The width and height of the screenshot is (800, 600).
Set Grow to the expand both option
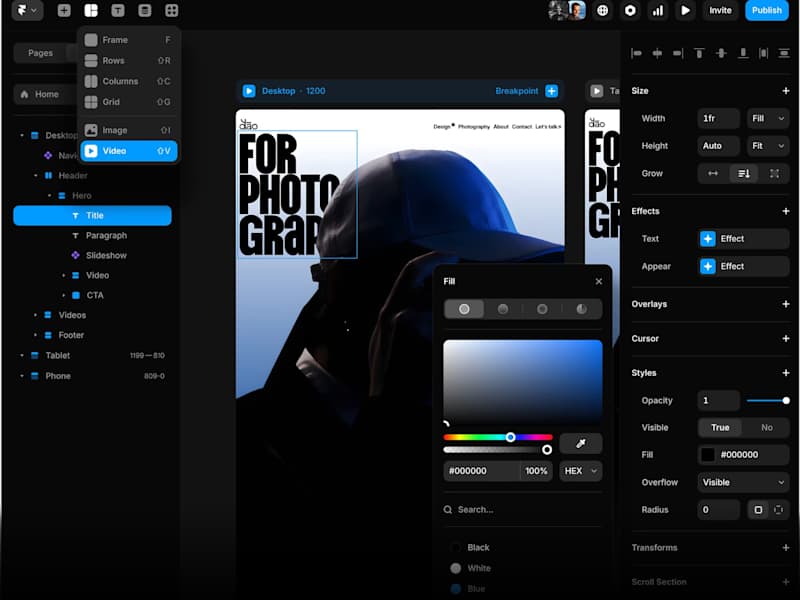pos(774,173)
